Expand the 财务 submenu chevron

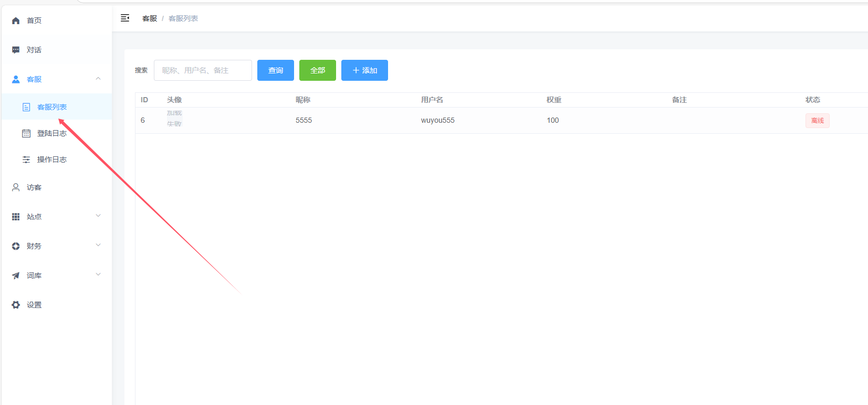pos(98,246)
